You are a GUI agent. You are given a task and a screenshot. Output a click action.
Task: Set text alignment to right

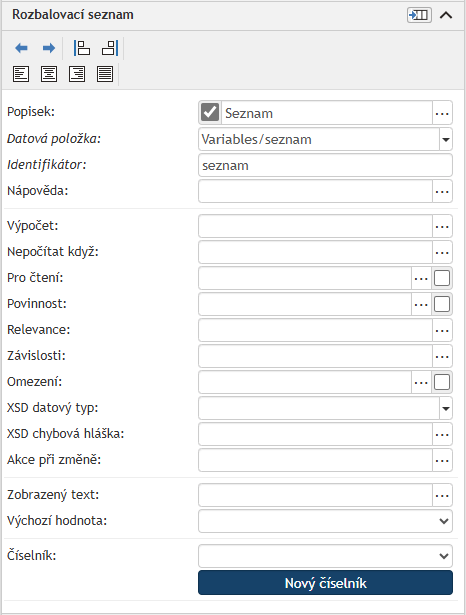77,74
